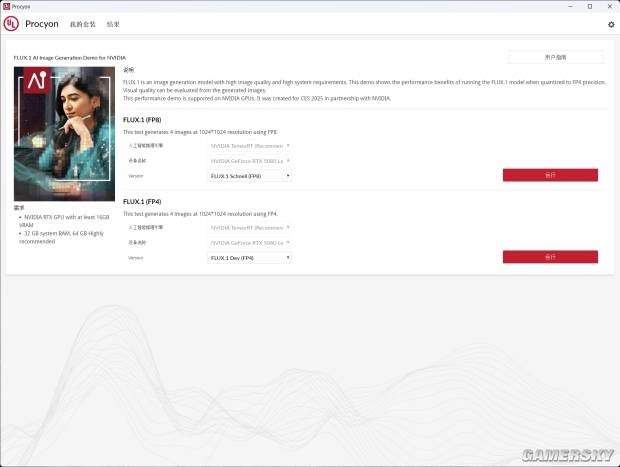620x467 pixels.
Task: Run the FLUX.1 (FP8) test
Action: coord(550,175)
